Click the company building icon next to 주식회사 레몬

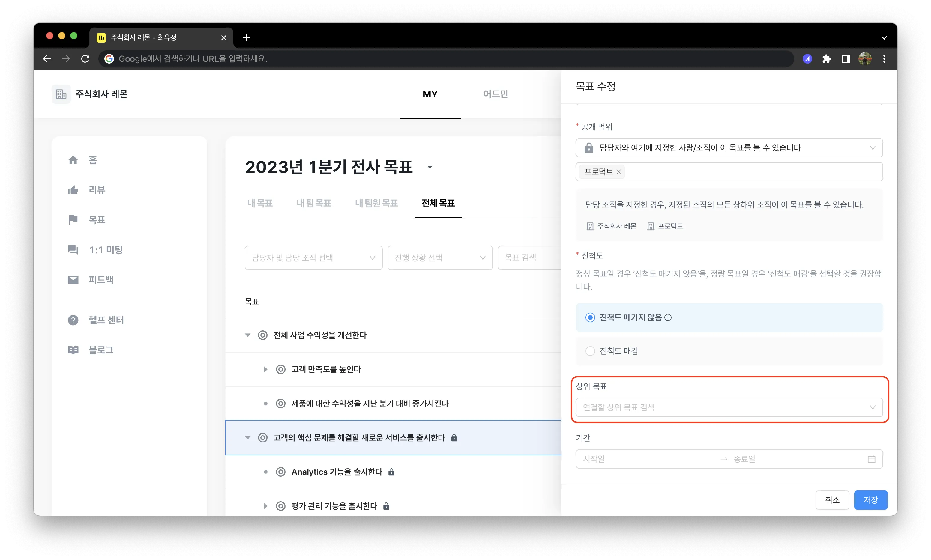(61, 94)
